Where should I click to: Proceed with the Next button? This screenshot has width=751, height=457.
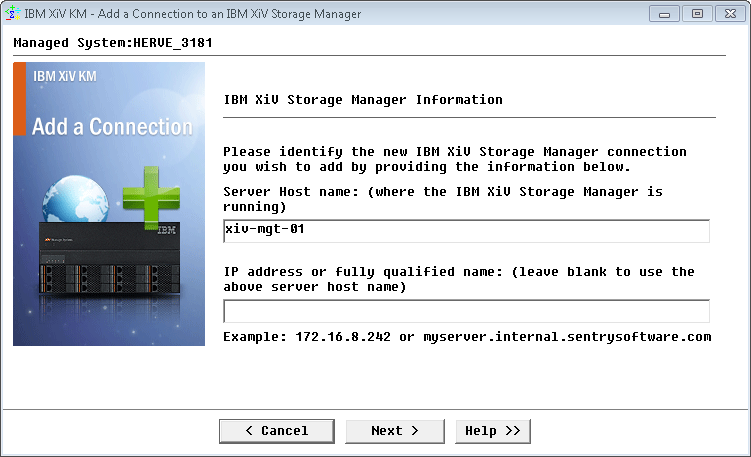395,431
